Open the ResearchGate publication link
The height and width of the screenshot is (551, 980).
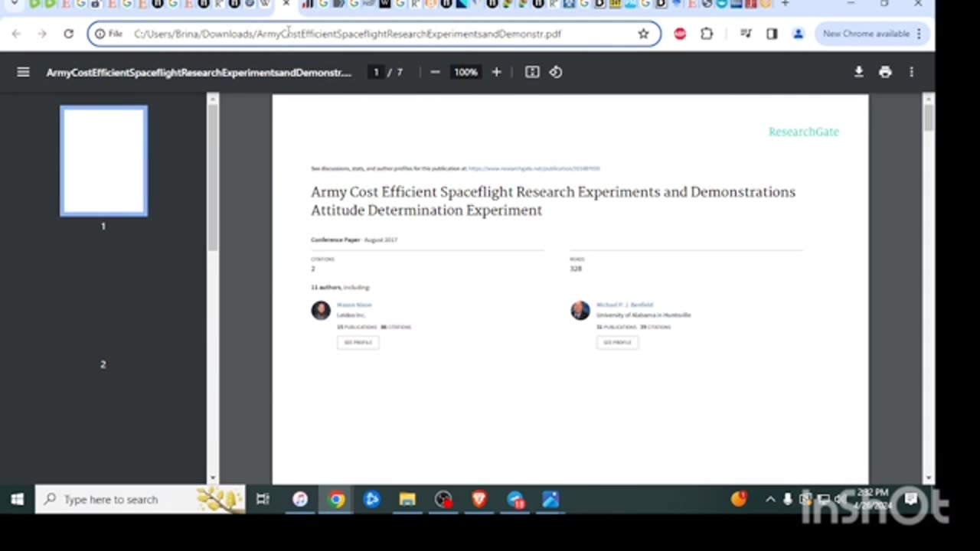[534, 168]
